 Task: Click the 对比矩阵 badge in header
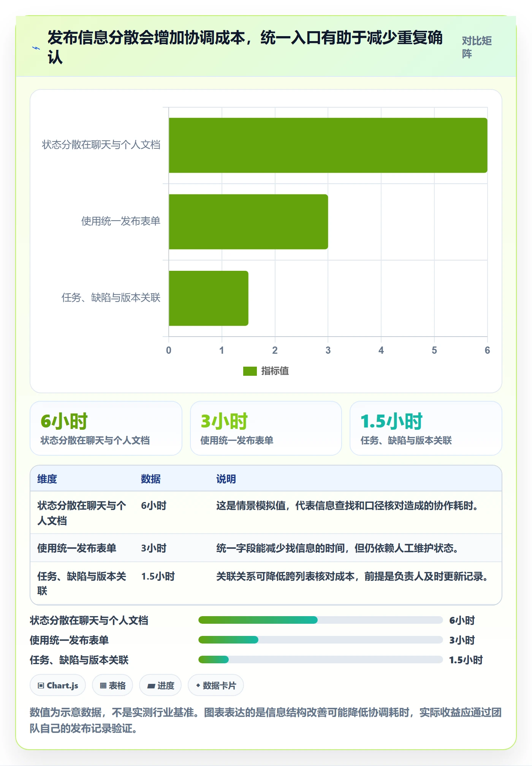[x=477, y=47]
